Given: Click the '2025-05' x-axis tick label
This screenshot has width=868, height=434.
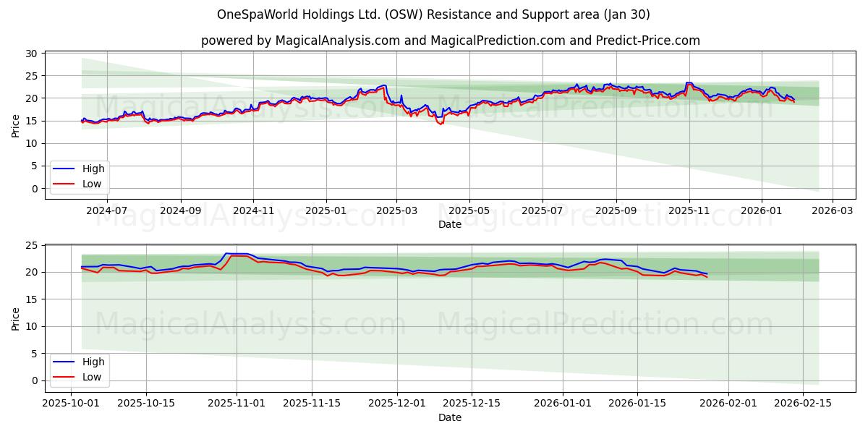Looking at the screenshot, I should point(469,210).
